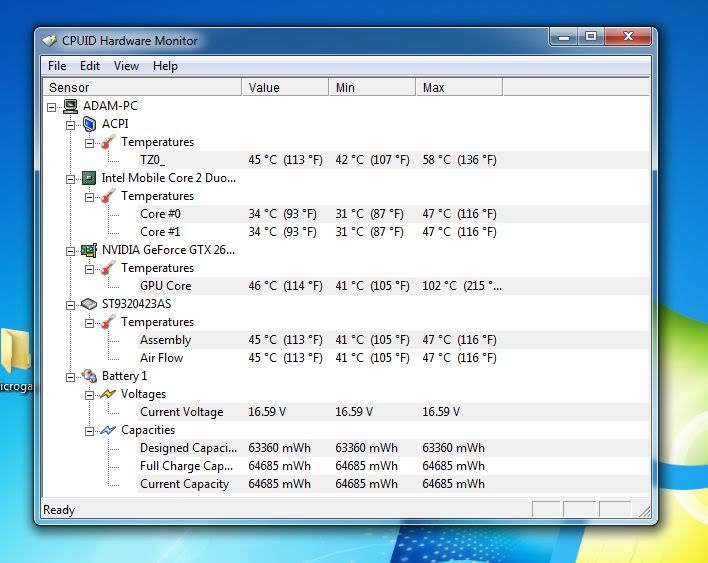Screen dimensions: 708x563
Task: Select the Current Capacity row
Action: [394, 484]
